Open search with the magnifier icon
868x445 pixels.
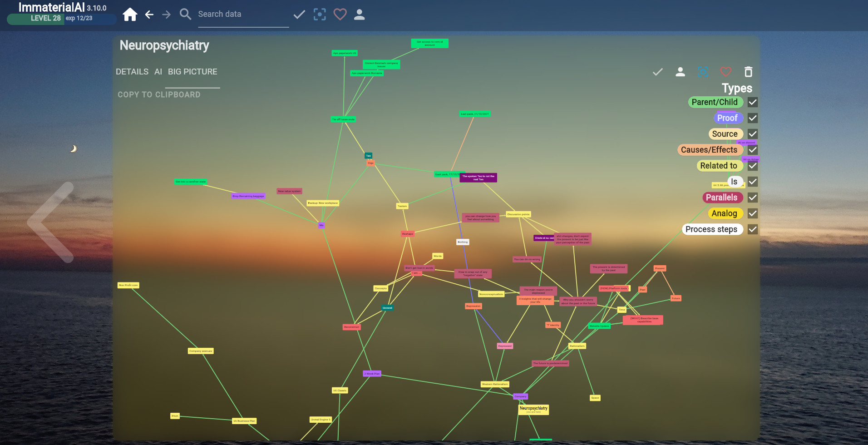(185, 14)
